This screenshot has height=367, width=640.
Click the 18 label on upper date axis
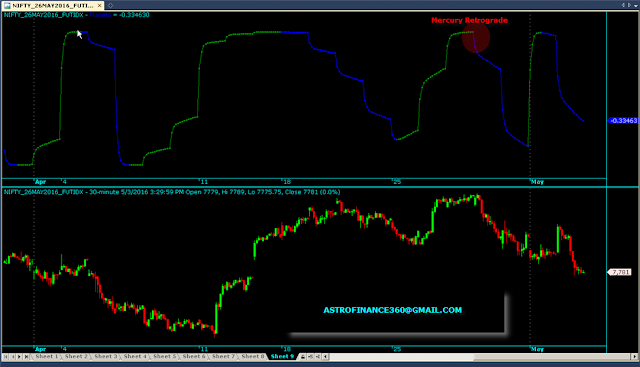point(287,182)
